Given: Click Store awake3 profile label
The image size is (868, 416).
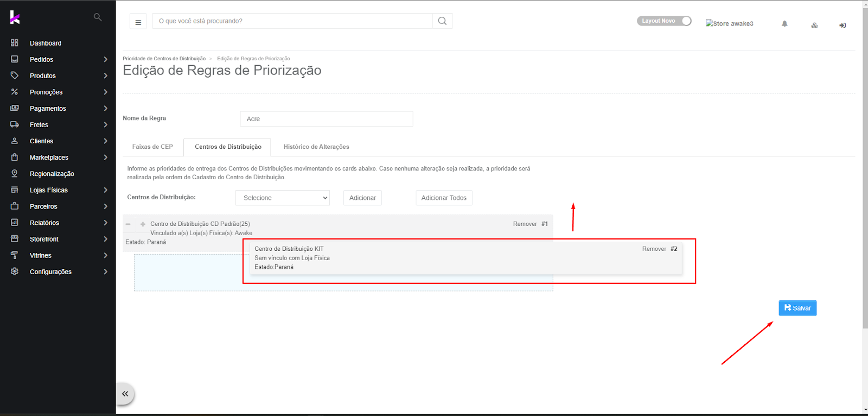Looking at the screenshot, I should coord(729,23).
